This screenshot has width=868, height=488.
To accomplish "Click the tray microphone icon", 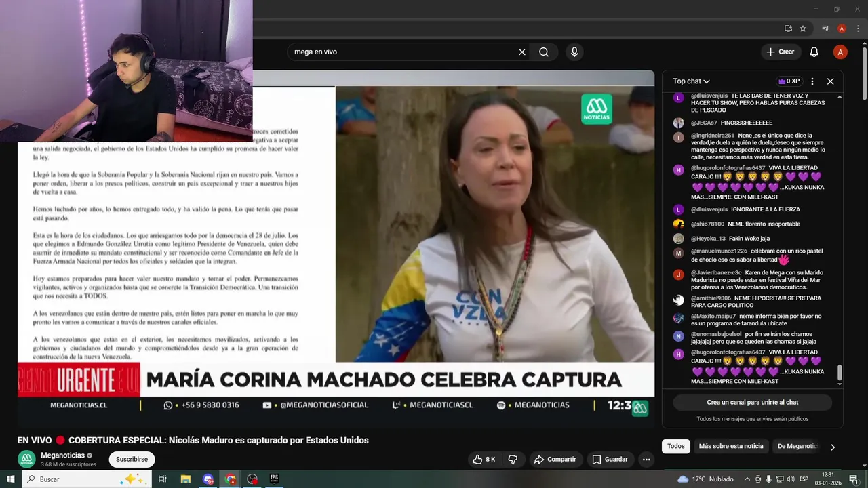I will pyautogui.click(x=768, y=479).
